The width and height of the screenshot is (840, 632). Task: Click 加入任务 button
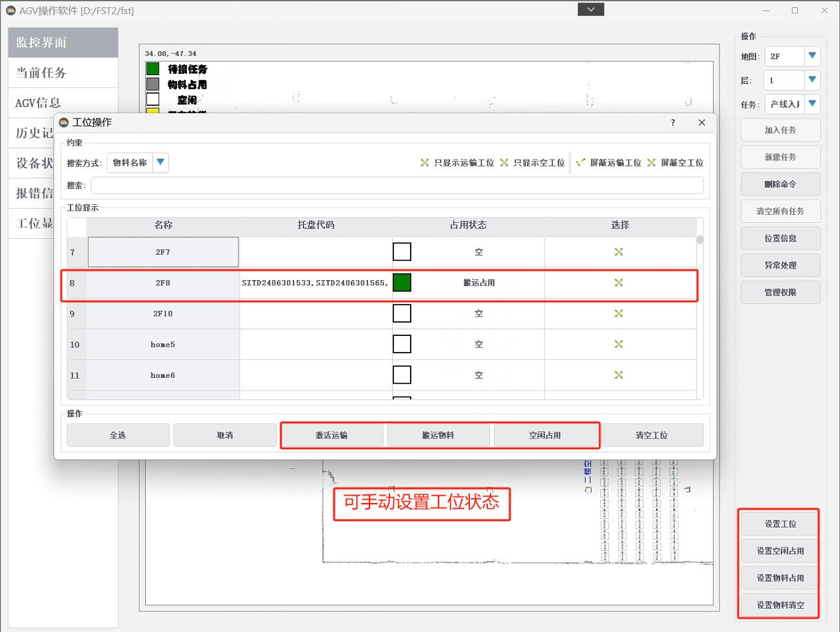tap(781, 130)
